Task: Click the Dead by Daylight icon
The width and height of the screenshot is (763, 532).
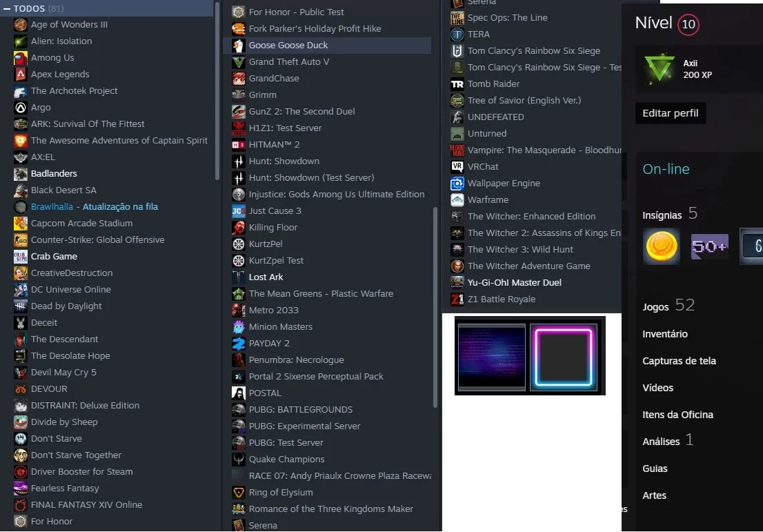Action: [x=21, y=306]
